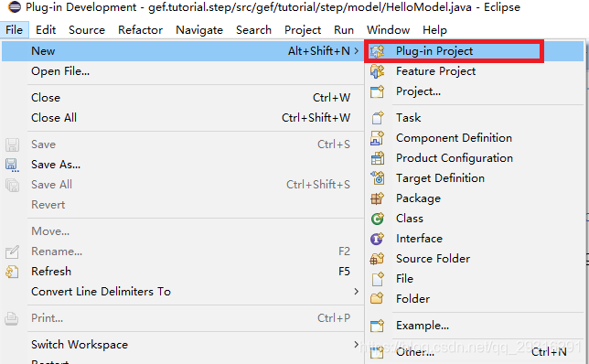The width and height of the screenshot is (589, 364).
Task: Click the Other... wizard icon
Action: click(x=378, y=352)
